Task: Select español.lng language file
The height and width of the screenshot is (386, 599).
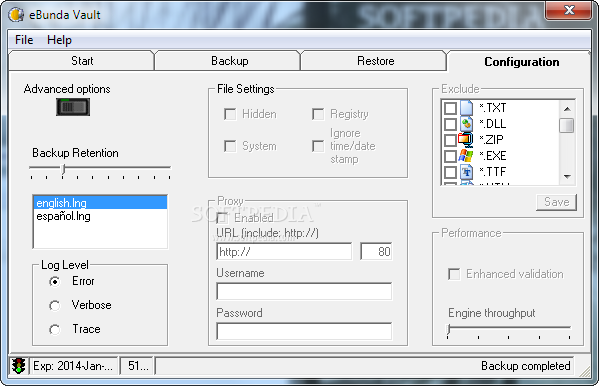Action: tap(100, 216)
